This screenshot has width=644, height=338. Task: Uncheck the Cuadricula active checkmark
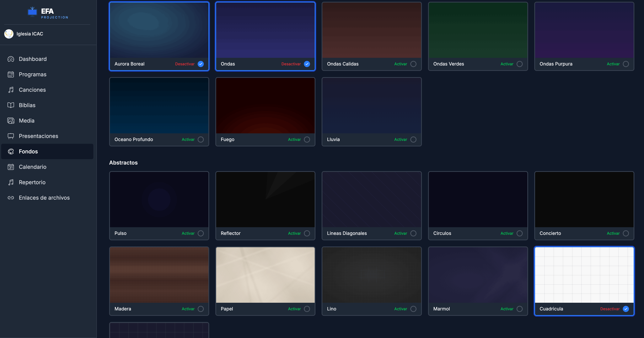tap(626, 309)
